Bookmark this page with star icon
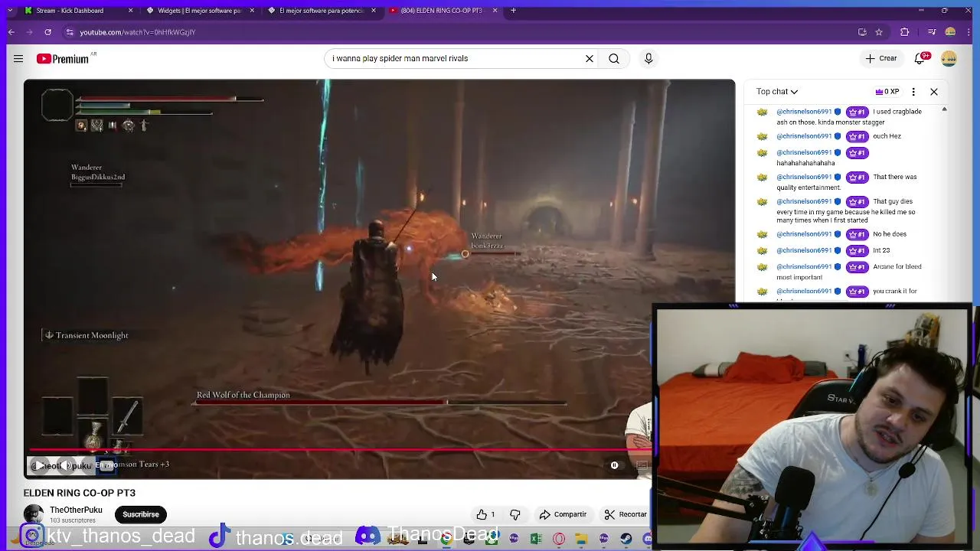 tap(879, 32)
